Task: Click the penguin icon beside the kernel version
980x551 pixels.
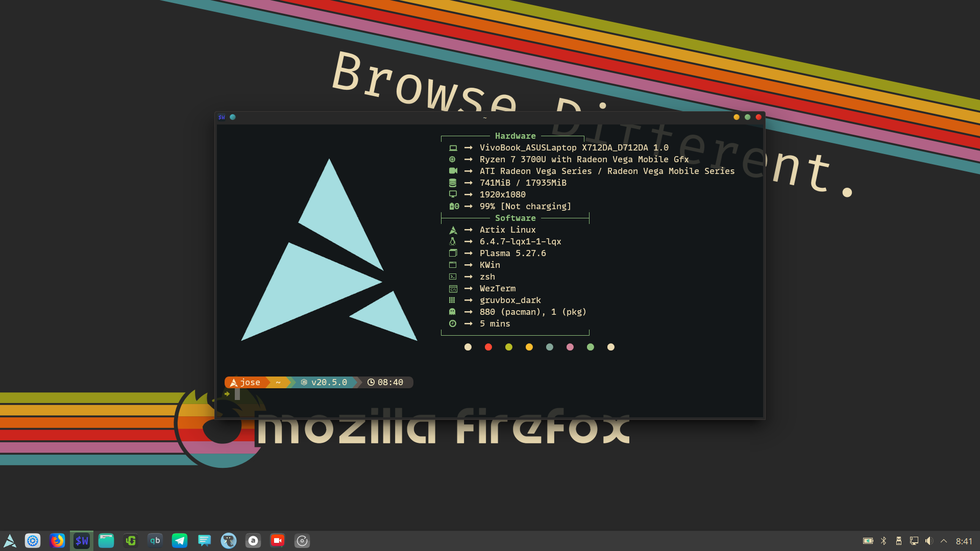Action: coord(452,242)
